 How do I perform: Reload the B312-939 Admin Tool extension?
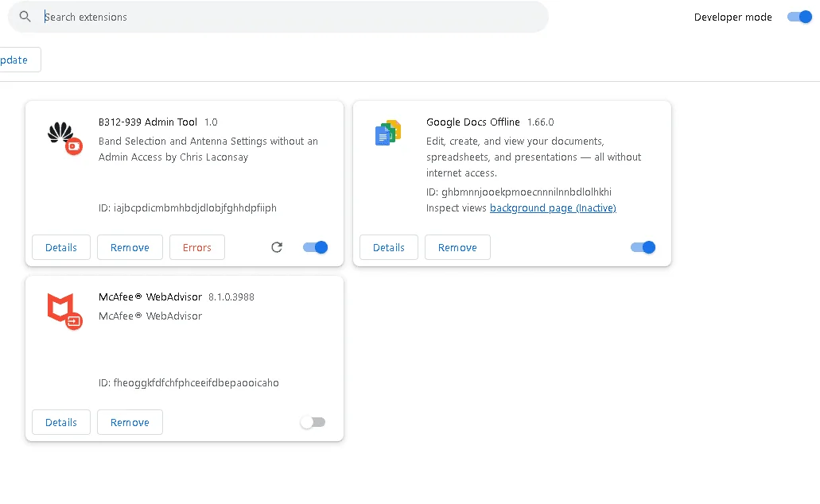point(277,247)
